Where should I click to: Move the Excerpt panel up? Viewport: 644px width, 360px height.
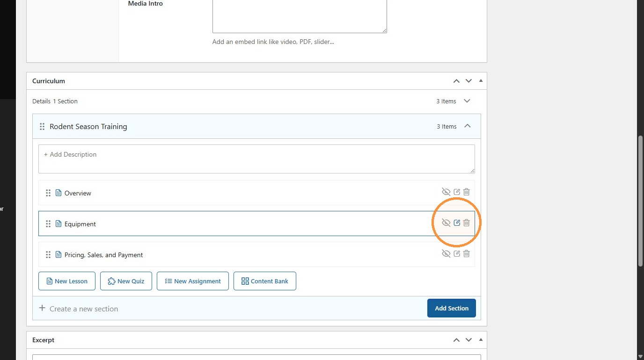point(456,340)
